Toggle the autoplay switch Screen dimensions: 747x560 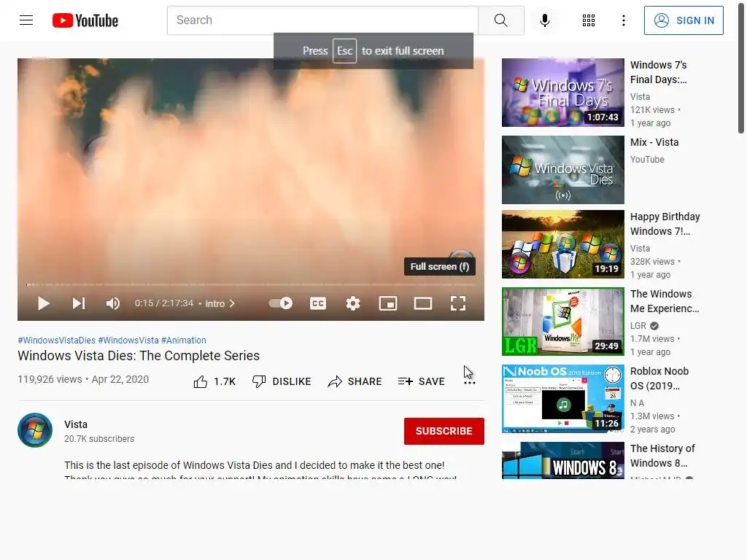pos(281,303)
